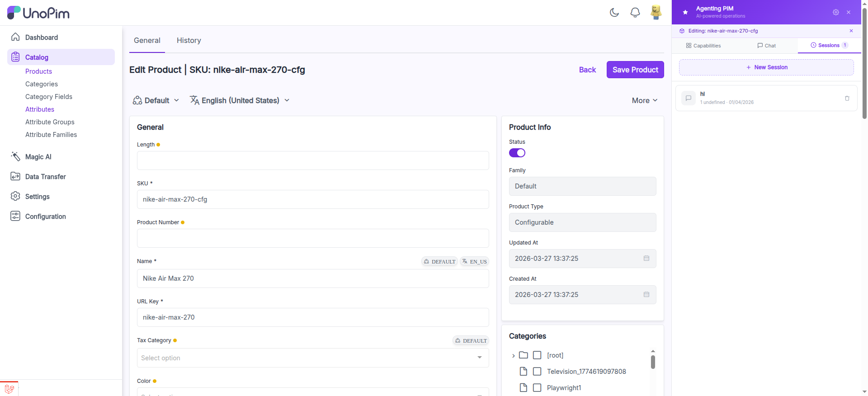The width and height of the screenshot is (868, 396).
Task: Click the Product Number input field
Action: 313,238
